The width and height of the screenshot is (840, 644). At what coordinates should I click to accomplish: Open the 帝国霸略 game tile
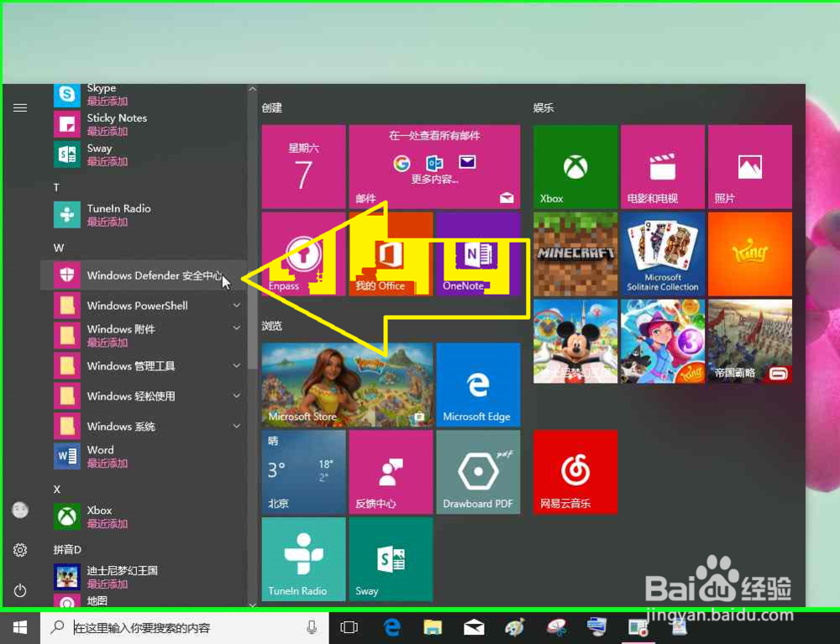tap(750, 341)
